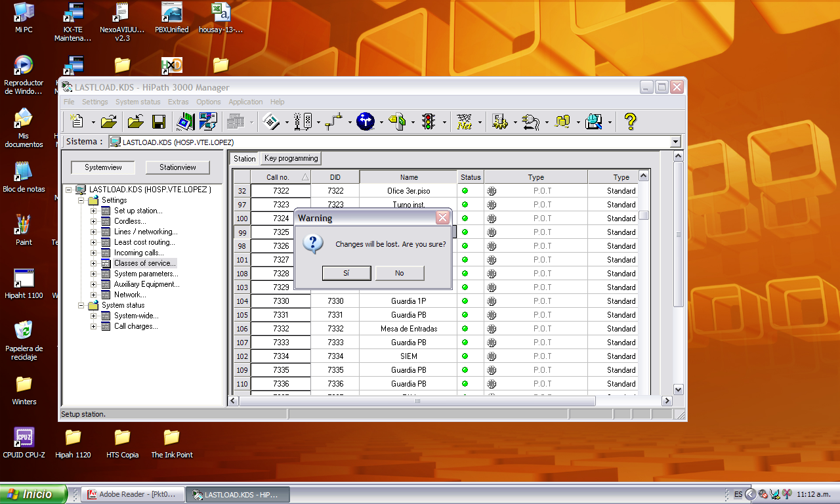Click the New file toolbar icon
The image size is (840, 504).
[x=77, y=121]
